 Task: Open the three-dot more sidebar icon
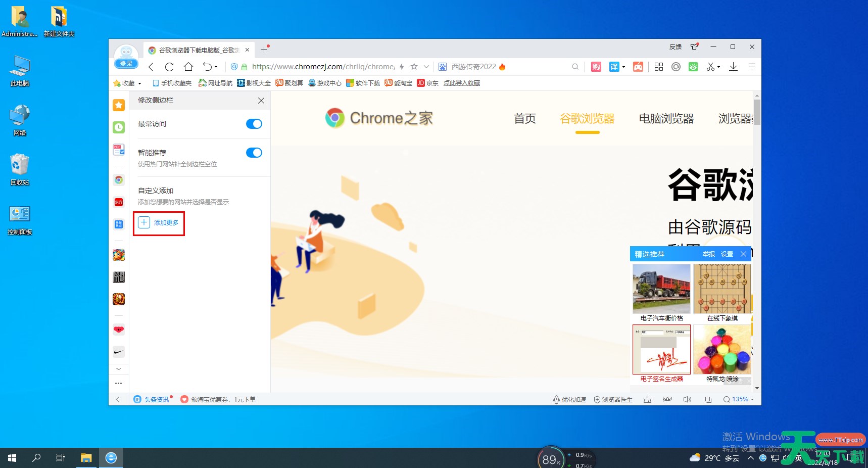coord(119,383)
